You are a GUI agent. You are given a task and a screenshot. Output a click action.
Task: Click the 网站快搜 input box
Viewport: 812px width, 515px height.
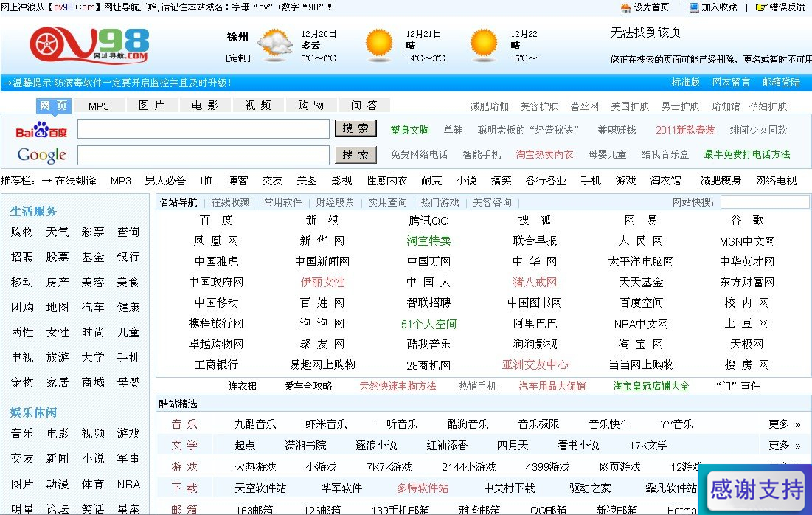pos(764,202)
